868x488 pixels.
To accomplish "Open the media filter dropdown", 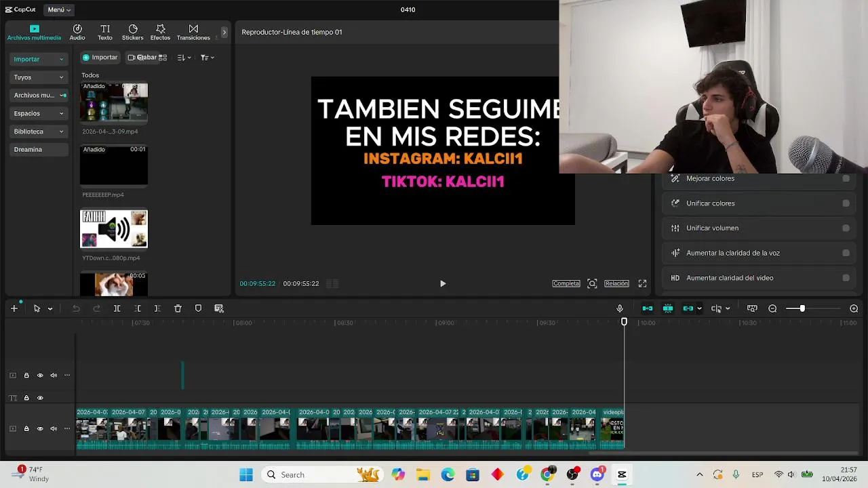I will point(208,58).
